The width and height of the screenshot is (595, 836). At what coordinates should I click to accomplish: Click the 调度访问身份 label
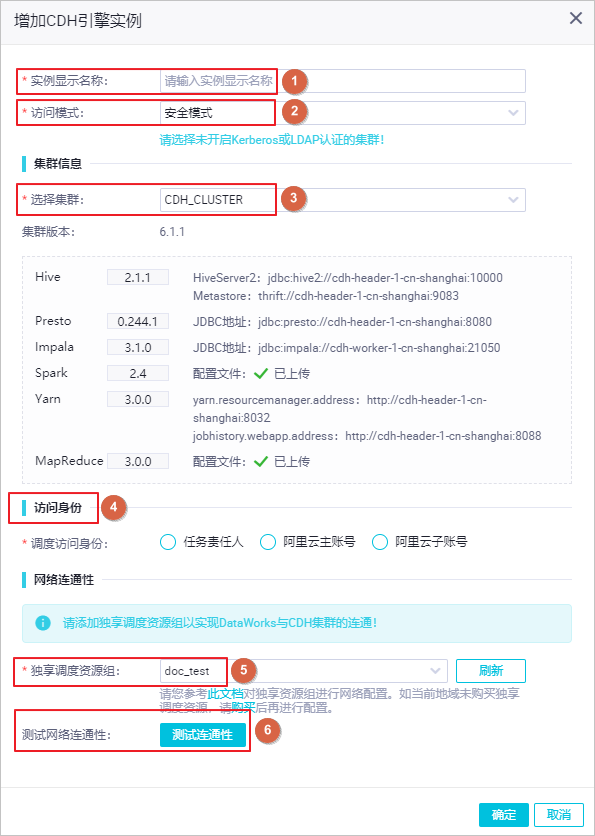68,543
